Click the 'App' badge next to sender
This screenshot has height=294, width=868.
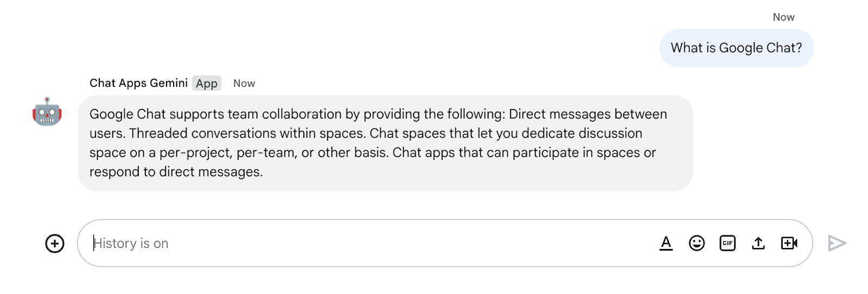tap(207, 84)
